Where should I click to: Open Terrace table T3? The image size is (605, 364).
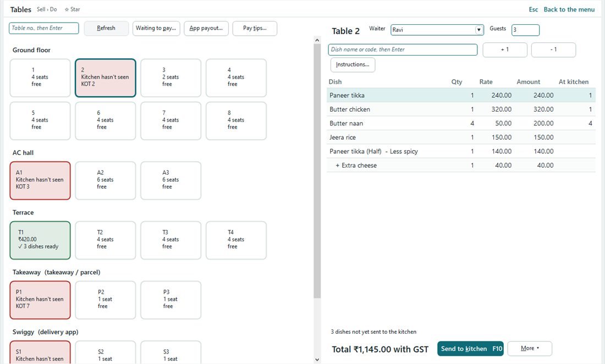(171, 240)
